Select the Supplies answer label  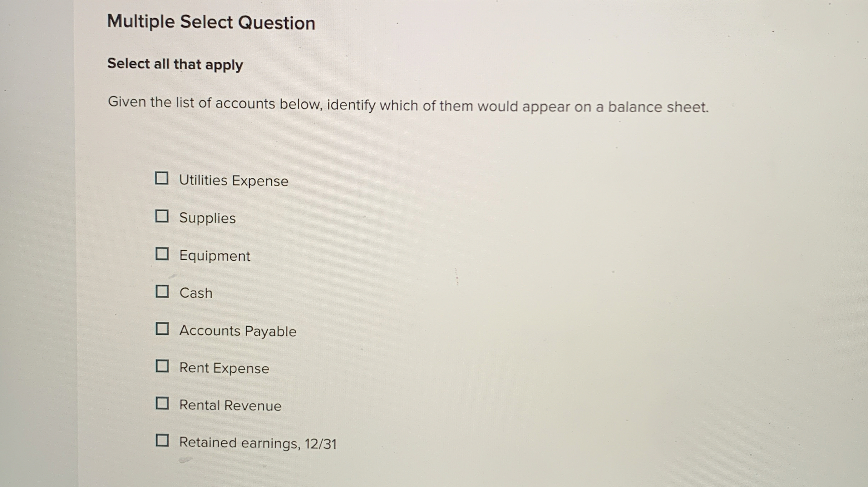[207, 218]
